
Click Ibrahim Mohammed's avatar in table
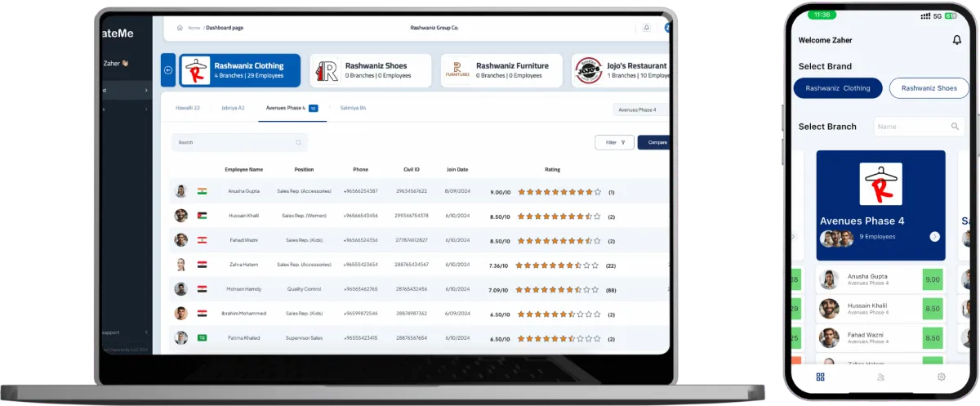pyautogui.click(x=180, y=314)
